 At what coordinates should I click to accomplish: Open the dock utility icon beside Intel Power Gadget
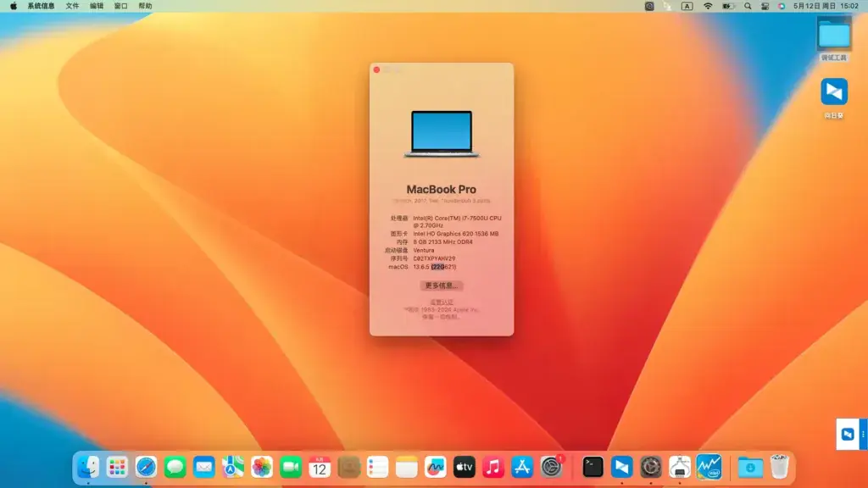pos(680,467)
